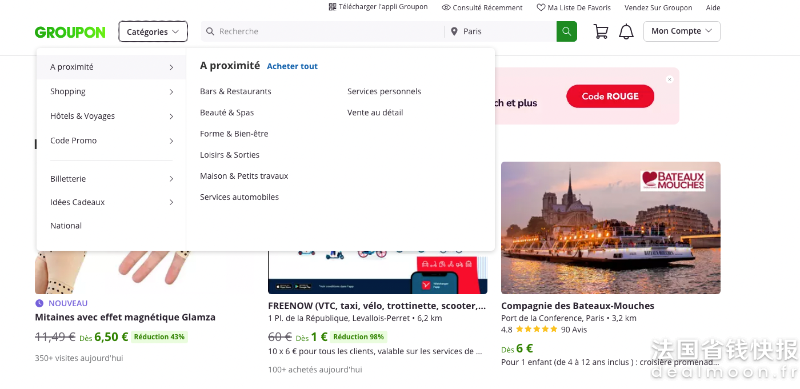Open Services personnels subcategory
The height and width of the screenshot is (389, 800).
(384, 91)
